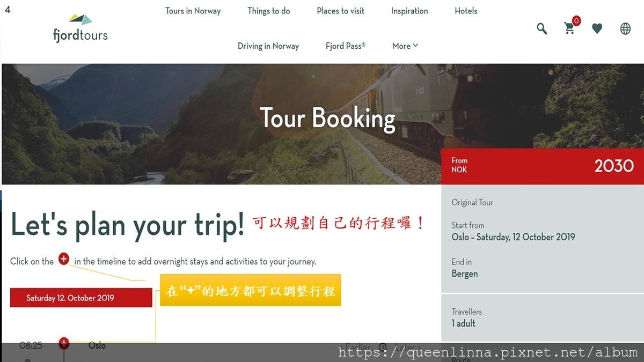The height and width of the screenshot is (362, 644).
Task: Click the Oslo stop at 08:25
Action: (x=97, y=345)
